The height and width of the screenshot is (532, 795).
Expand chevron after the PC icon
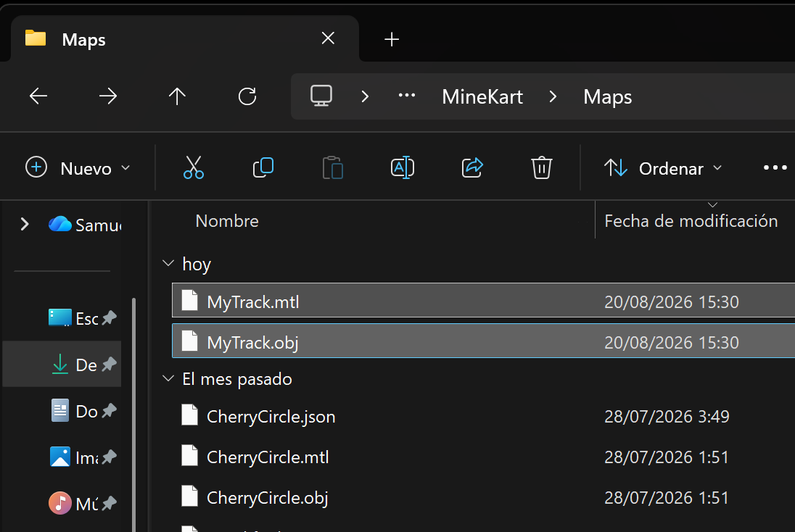point(365,96)
